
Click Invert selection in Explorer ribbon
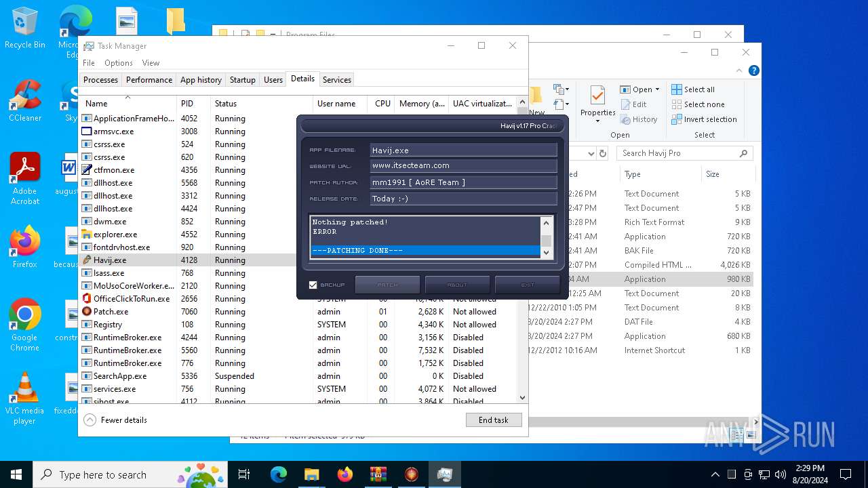coord(704,119)
